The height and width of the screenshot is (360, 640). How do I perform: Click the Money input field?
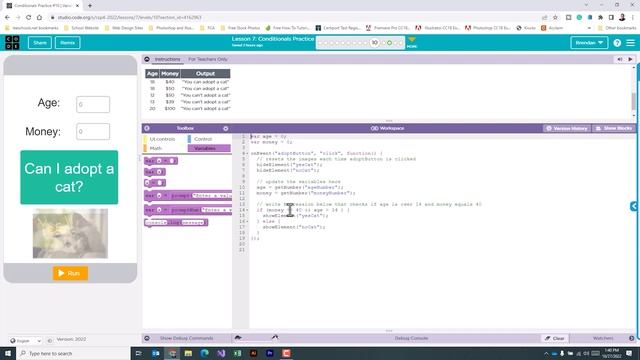[93, 131]
